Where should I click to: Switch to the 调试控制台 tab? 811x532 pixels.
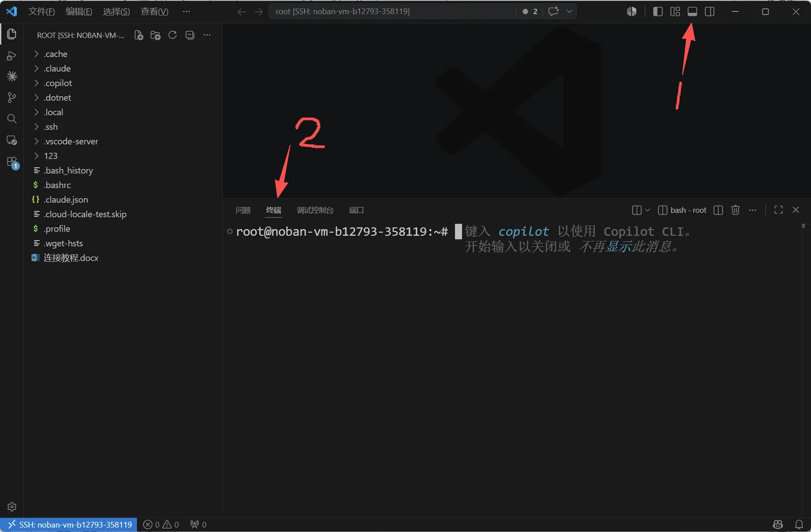click(x=315, y=210)
